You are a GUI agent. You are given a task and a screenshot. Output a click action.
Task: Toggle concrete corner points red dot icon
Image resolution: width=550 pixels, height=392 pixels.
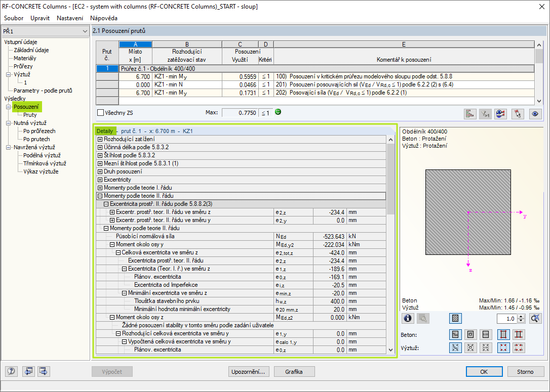coord(503,334)
